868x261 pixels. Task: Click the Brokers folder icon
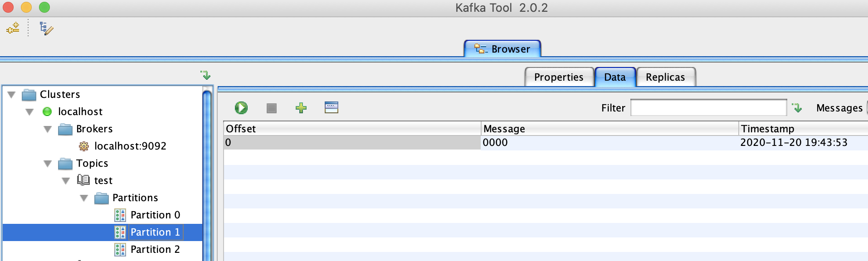pyautogui.click(x=65, y=129)
